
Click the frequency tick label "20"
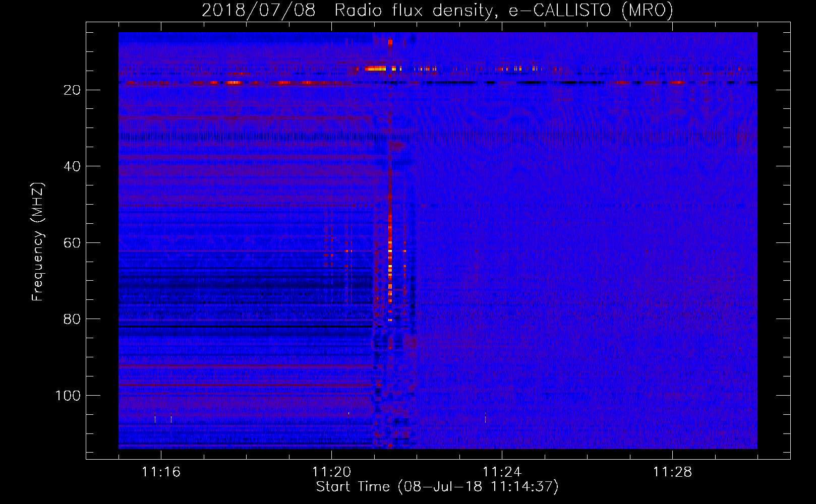tap(73, 90)
